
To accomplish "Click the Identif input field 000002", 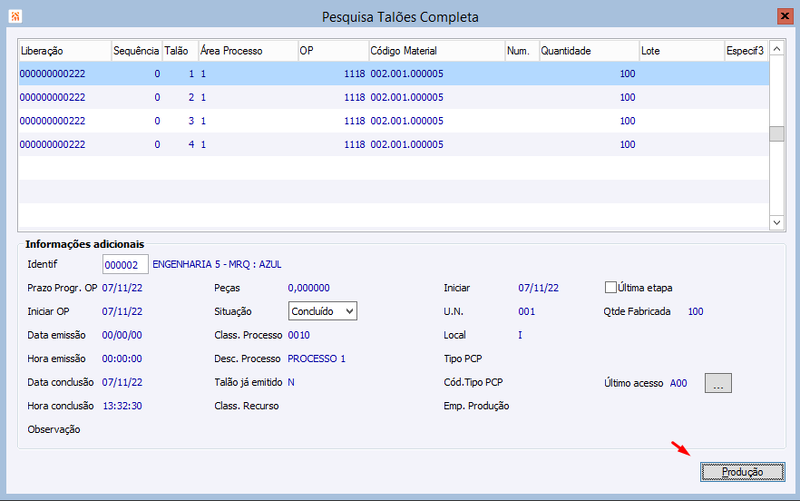I will pos(126,265).
